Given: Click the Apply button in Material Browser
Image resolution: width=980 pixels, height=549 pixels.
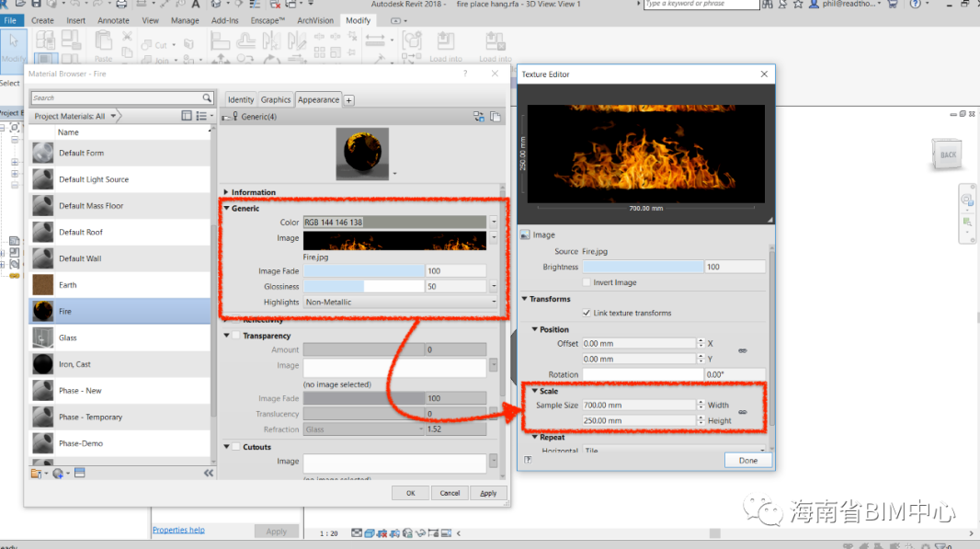Looking at the screenshot, I should coord(488,493).
